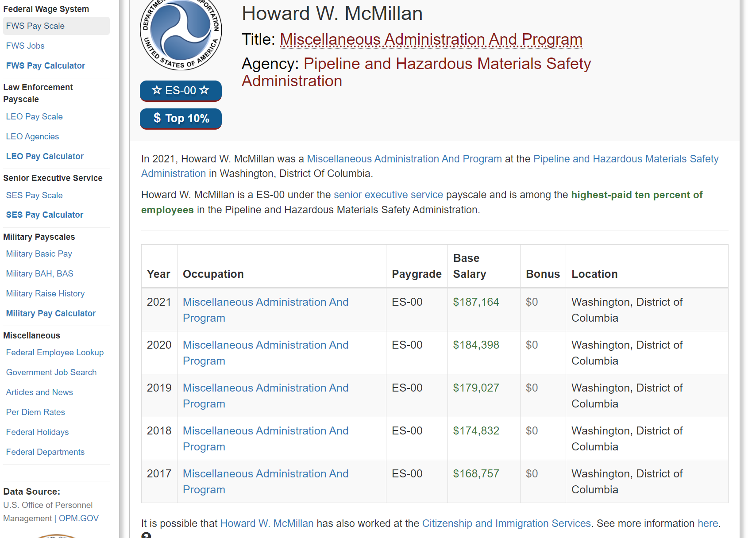Viewport: 756px width, 538px height.
Task: Click the 'here' more information link
Action: pos(708,523)
